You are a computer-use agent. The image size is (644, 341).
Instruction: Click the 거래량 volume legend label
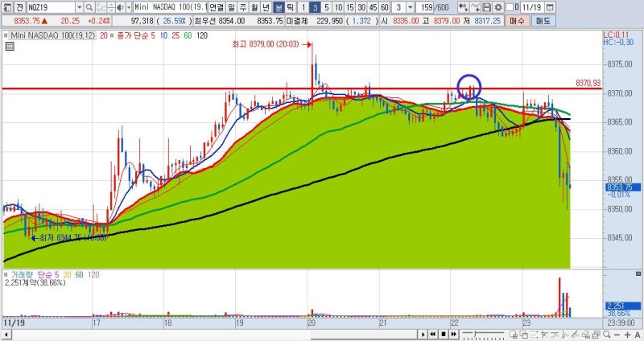tap(23, 274)
